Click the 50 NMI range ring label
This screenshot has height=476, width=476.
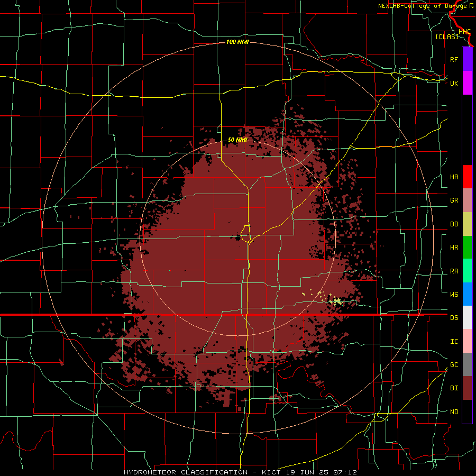237,140
